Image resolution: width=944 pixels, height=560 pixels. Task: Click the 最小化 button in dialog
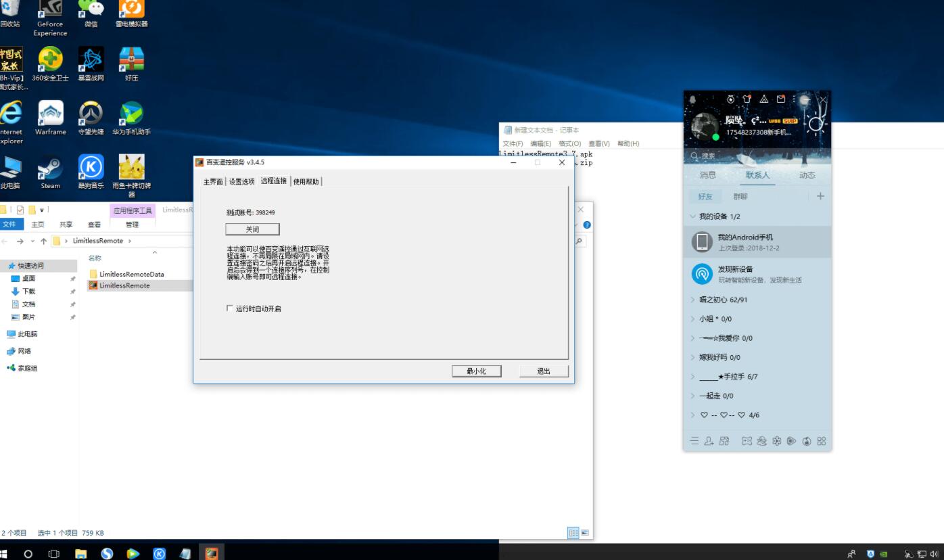coord(477,371)
